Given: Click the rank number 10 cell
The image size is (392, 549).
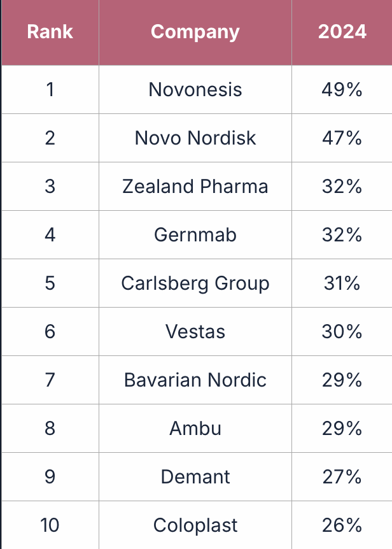Looking at the screenshot, I should [50, 525].
